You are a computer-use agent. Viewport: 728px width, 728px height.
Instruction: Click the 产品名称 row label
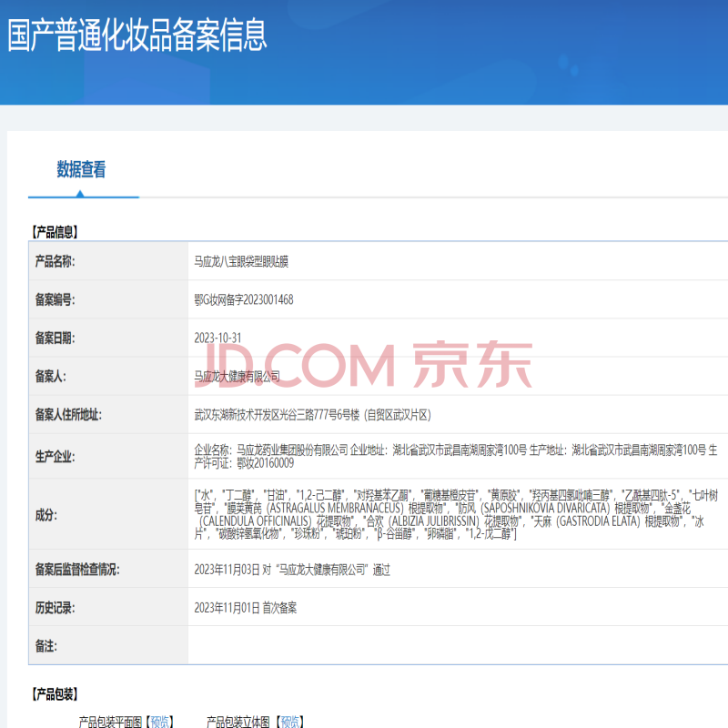(x=55, y=261)
